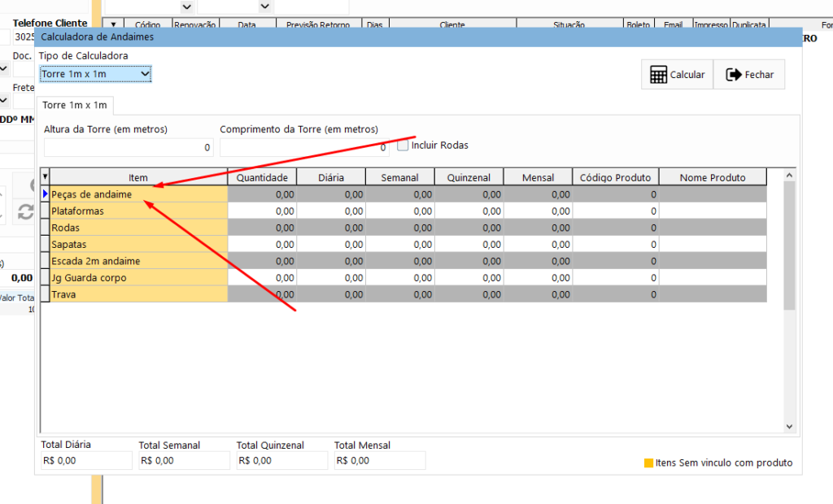Image resolution: width=833 pixels, height=504 pixels.
Task: Open the items grid corner selector menu
Action: 46,177
